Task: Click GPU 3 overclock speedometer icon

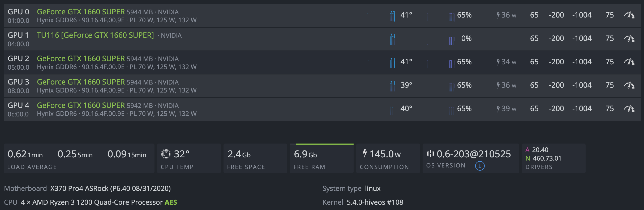Action: (629, 86)
